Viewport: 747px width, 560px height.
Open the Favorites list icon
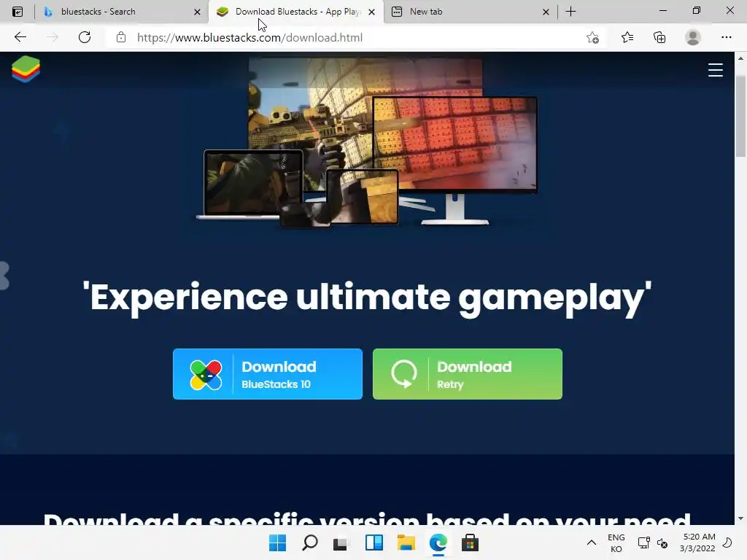pos(627,37)
